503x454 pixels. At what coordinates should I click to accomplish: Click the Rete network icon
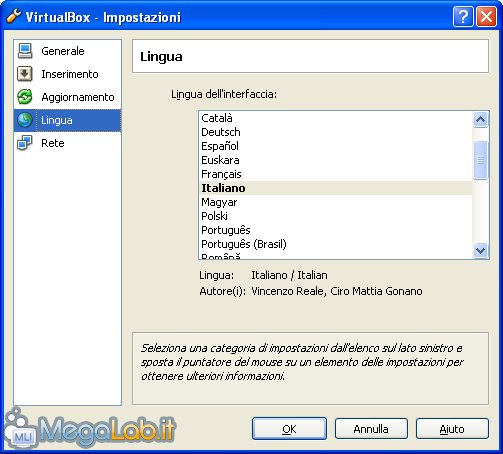(x=25, y=143)
